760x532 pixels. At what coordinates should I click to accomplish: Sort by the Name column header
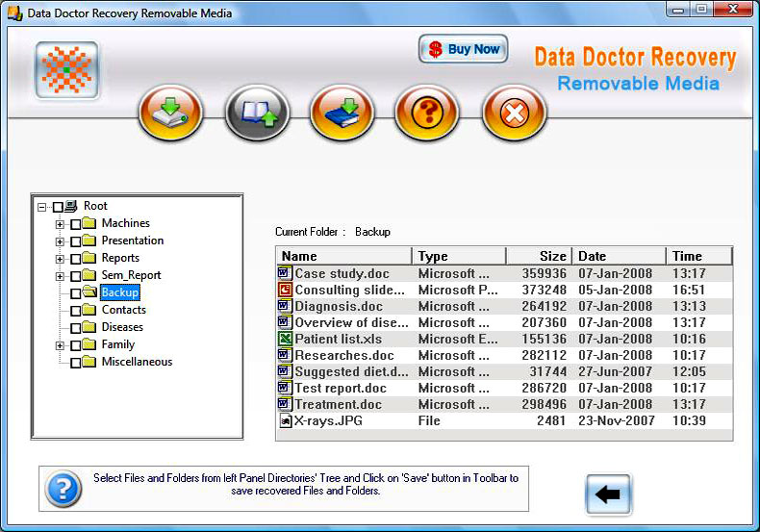coord(344,256)
